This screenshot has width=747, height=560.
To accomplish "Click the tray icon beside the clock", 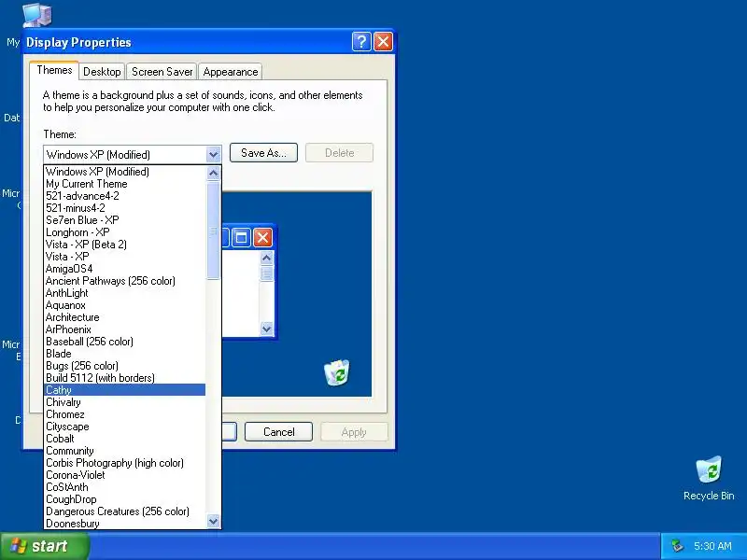I will click(676, 546).
